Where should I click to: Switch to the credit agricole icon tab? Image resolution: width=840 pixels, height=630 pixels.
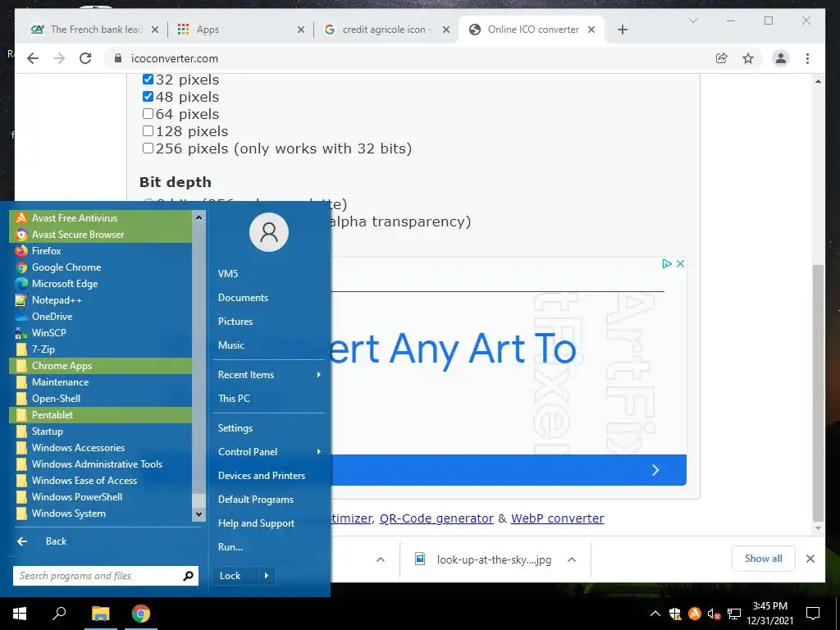386,30
